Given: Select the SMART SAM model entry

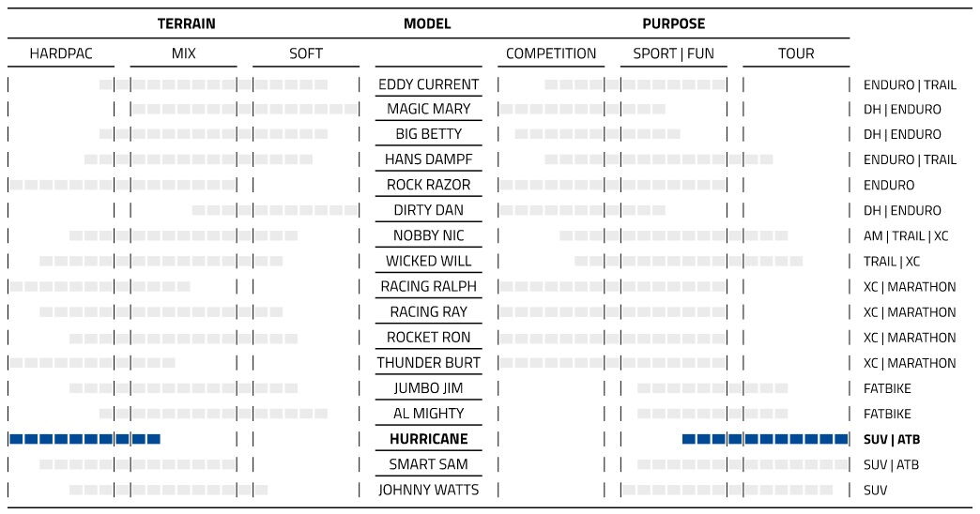Looking at the screenshot, I should pyautogui.click(x=428, y=464).
